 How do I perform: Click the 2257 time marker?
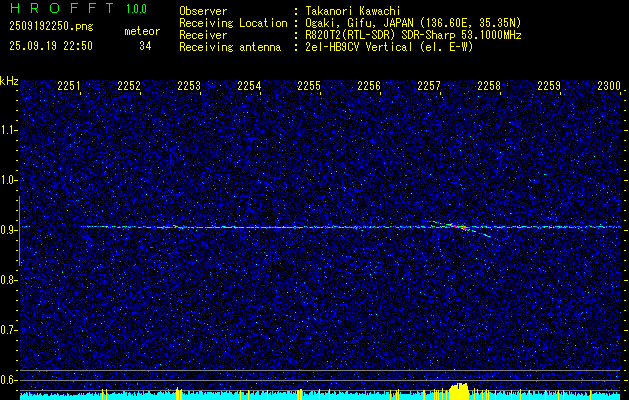coord(429,85)
